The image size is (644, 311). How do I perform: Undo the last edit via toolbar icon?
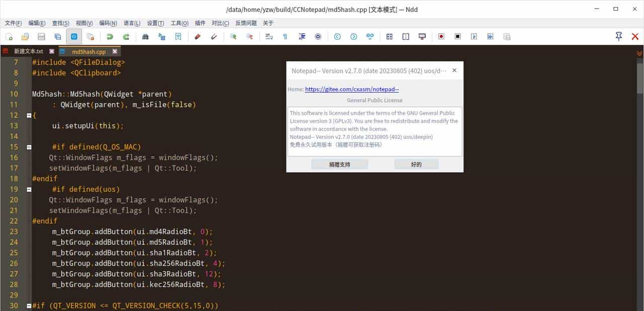[x=110, y=36]
